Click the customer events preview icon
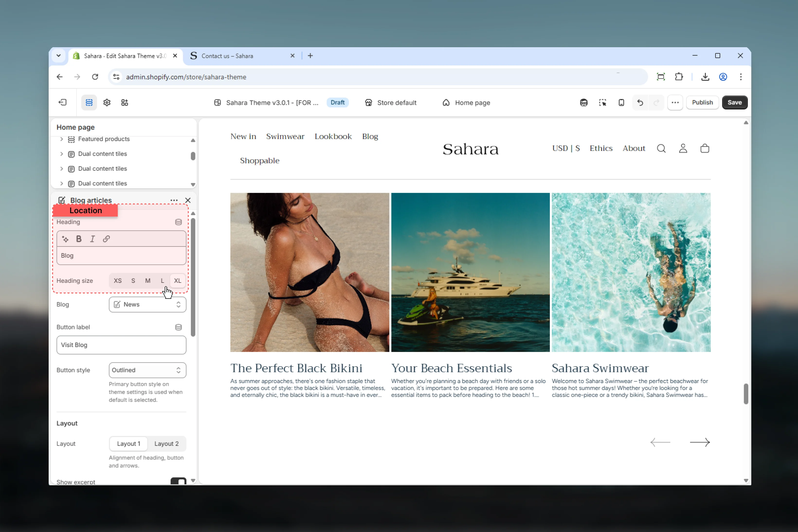The image size is (798, 532). 583,102
